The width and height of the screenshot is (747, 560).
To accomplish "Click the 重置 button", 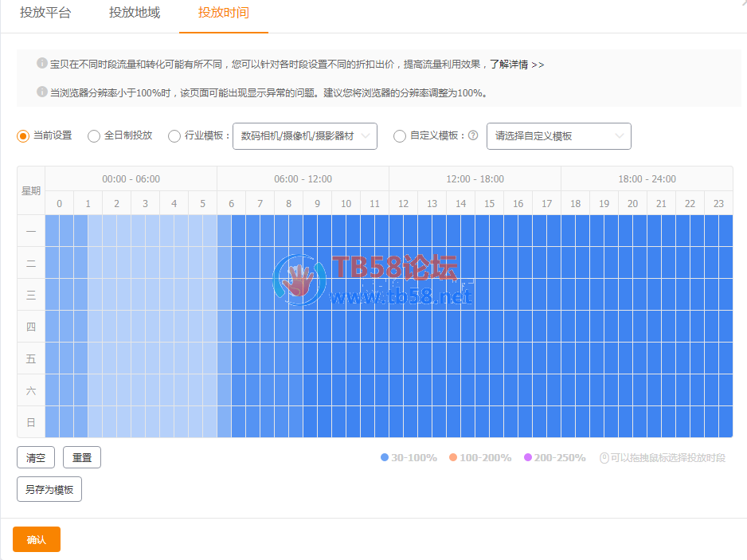I will [82, 457].
